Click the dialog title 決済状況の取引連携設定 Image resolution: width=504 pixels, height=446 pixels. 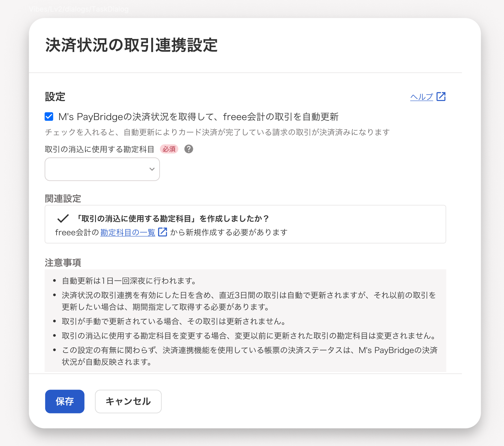click(x=131, y=45)
